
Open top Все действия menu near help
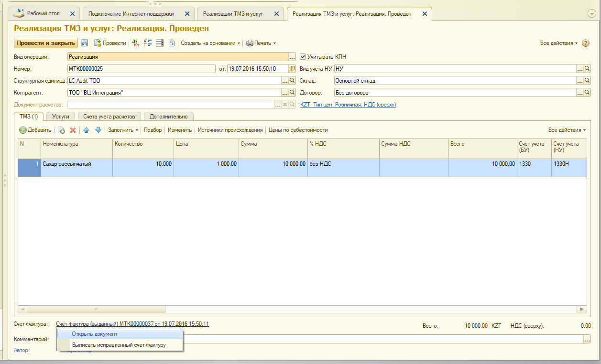point(558,43)
